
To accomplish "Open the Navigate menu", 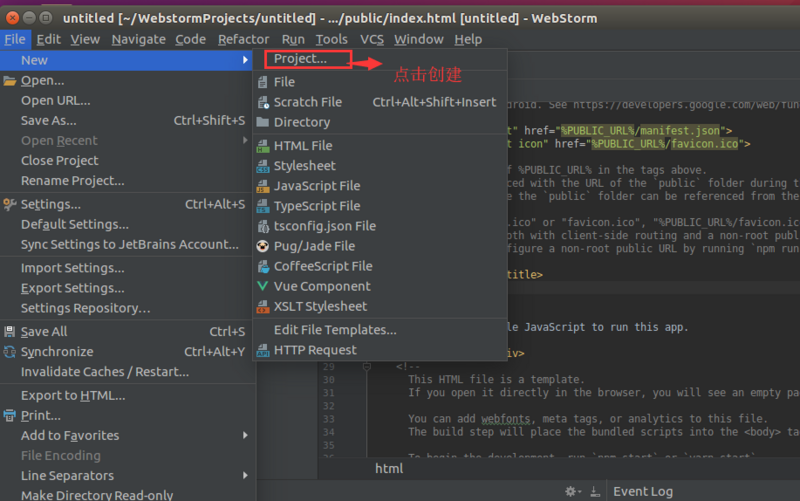I will pyautogui.click(x=139, y=39).
